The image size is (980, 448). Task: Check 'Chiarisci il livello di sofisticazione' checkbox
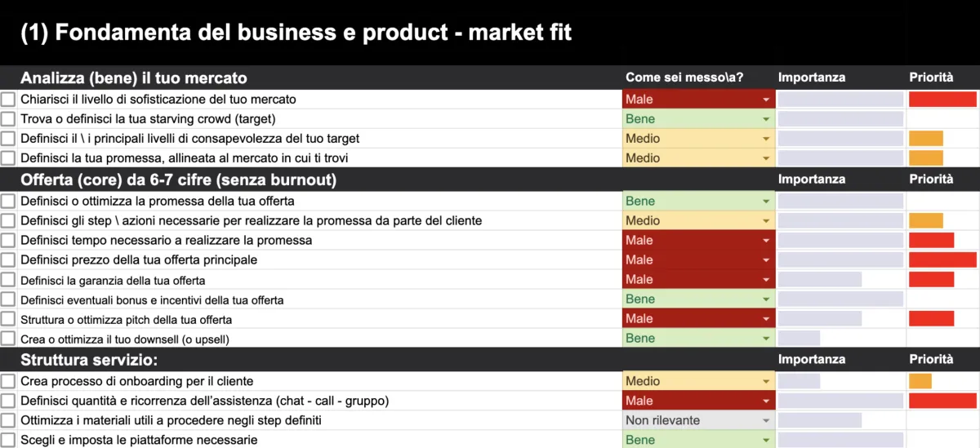(8, 100)
